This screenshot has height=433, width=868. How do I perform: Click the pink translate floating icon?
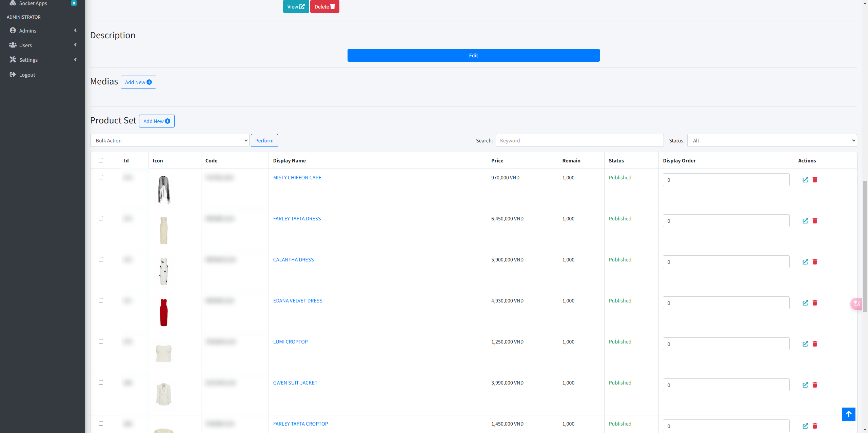[856, 303]
